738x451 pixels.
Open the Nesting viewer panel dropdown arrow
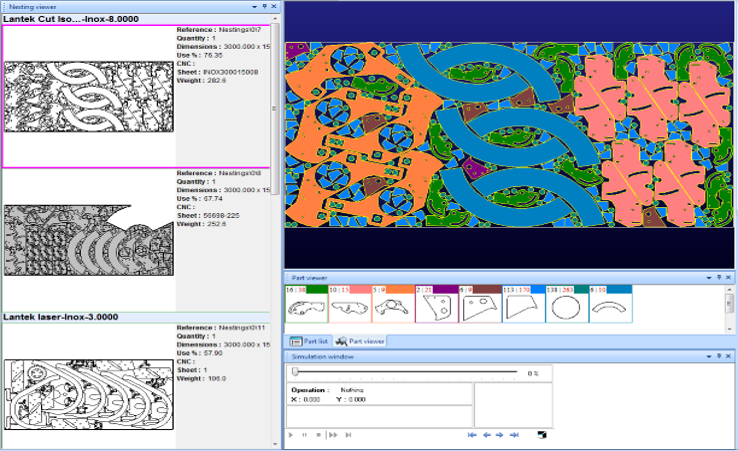pos(254,7)
